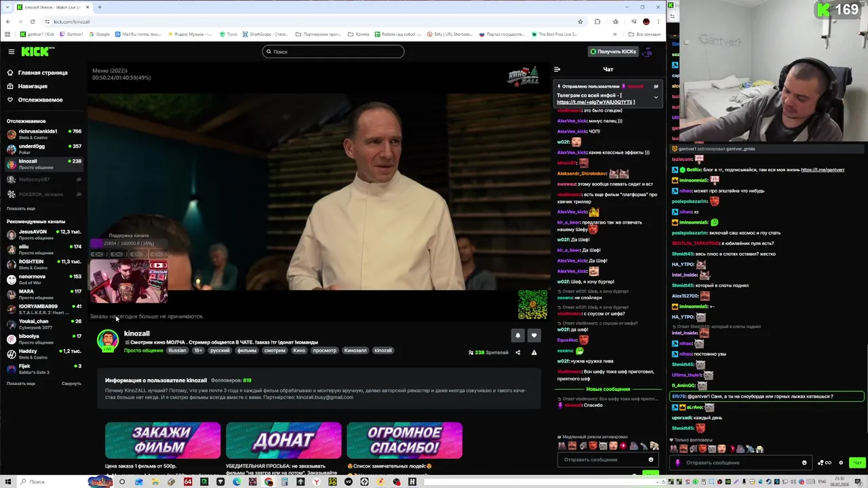This screenshot has height=488, width=868.
Task: Open underd0gg channel in followed list
Action: [43, 149]
